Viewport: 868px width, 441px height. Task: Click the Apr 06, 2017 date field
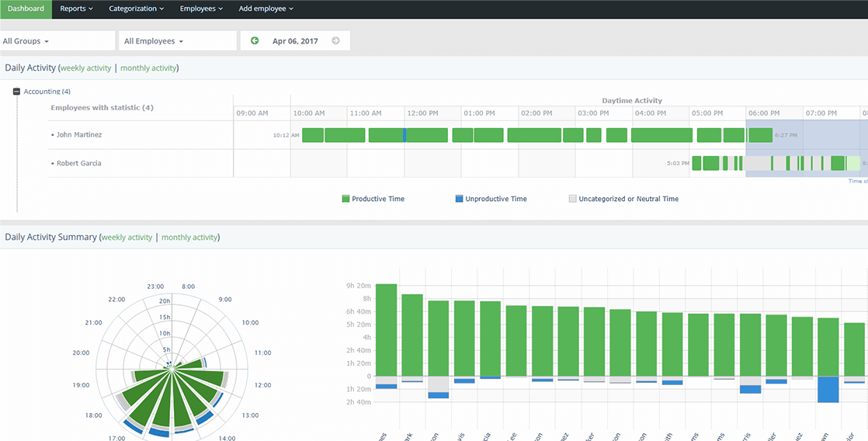(295, 41)
